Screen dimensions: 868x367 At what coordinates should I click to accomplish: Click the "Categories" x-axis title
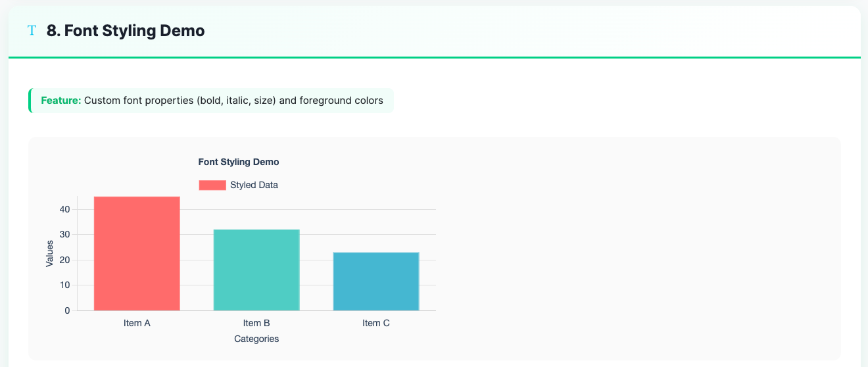click(256, 339)
